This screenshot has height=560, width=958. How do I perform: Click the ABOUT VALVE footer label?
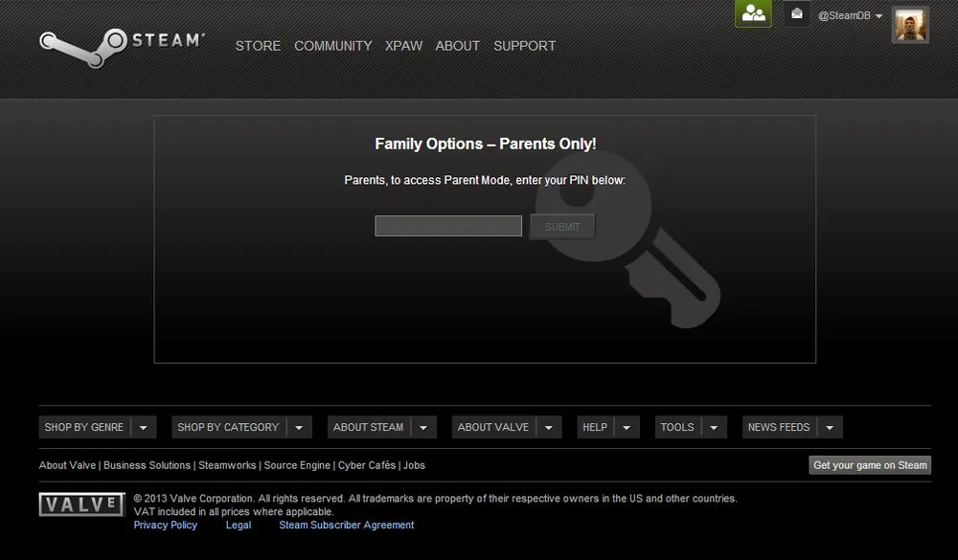(x=493, y=428)
